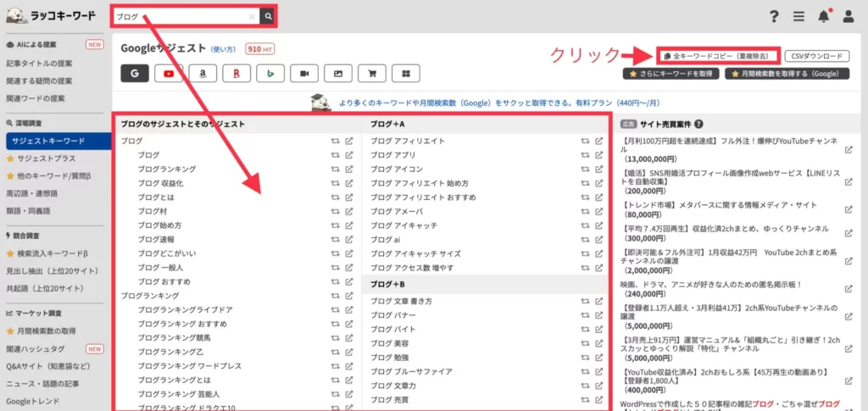
Task: Open external link icon for 匿名掲示板 listing
Action: pyautogui.click(x=849, y=289)
